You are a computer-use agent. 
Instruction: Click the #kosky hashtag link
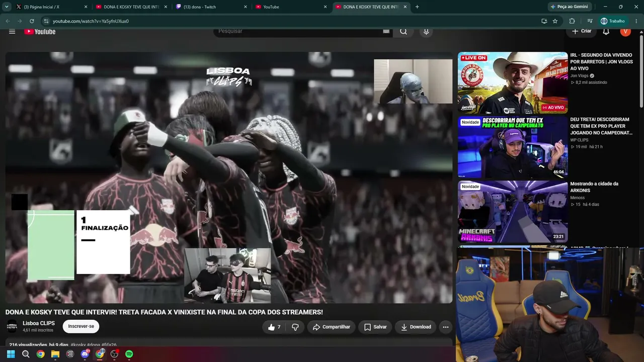(x=78, y=345)
